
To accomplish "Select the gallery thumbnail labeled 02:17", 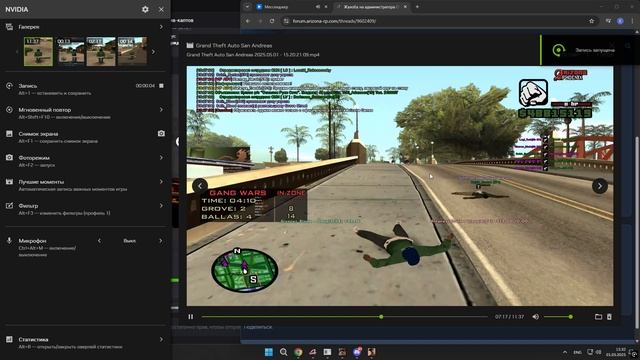I will [101, 51].
